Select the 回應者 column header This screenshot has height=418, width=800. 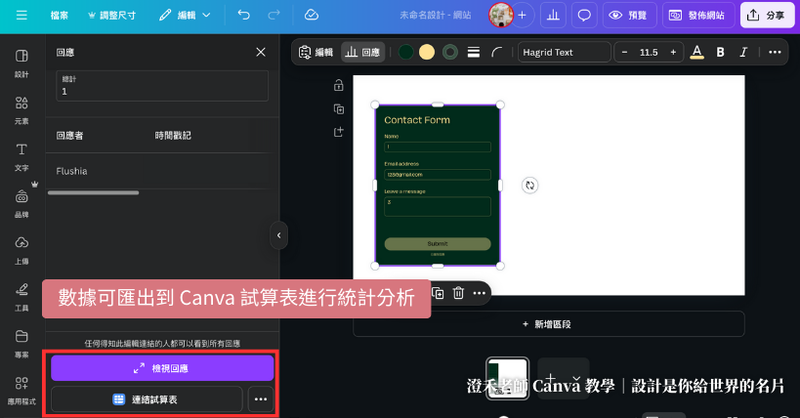click(70, 135)
